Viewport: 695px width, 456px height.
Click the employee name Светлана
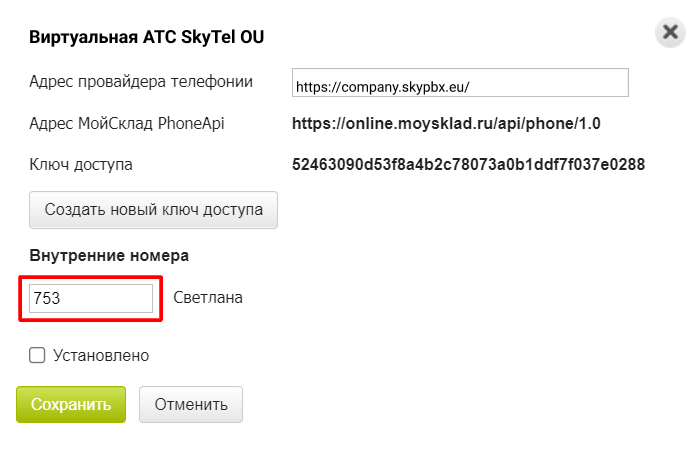click(208, 297)
